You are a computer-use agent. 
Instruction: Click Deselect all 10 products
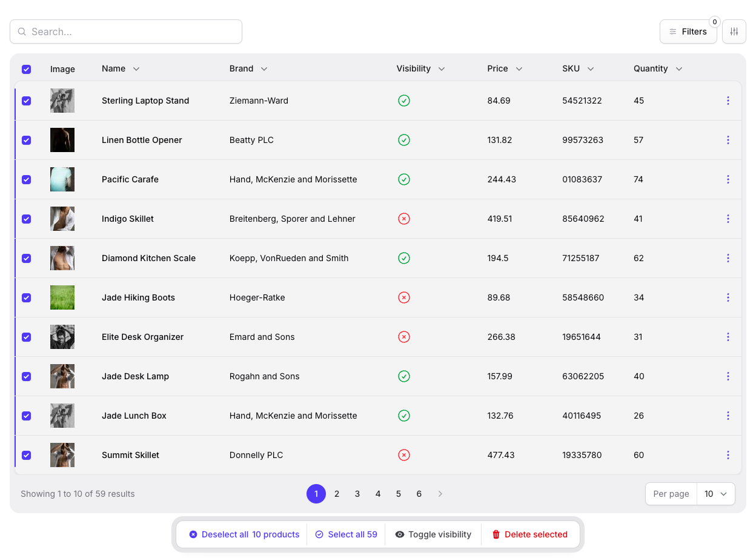coord(244,534)
